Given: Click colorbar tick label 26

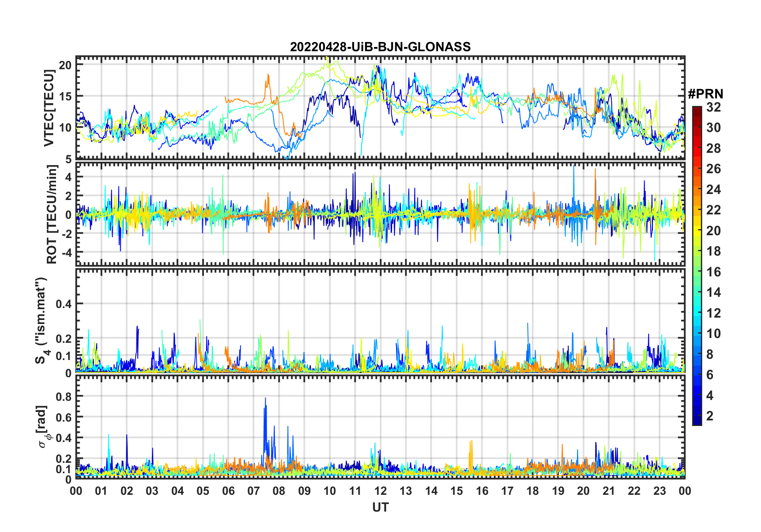Looking at the screenshot, I should coord(713,169).
